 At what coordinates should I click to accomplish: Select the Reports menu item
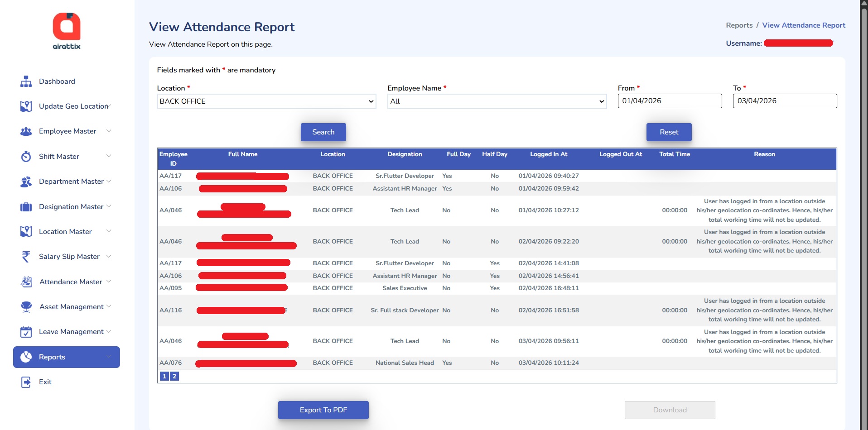[66, 357]
